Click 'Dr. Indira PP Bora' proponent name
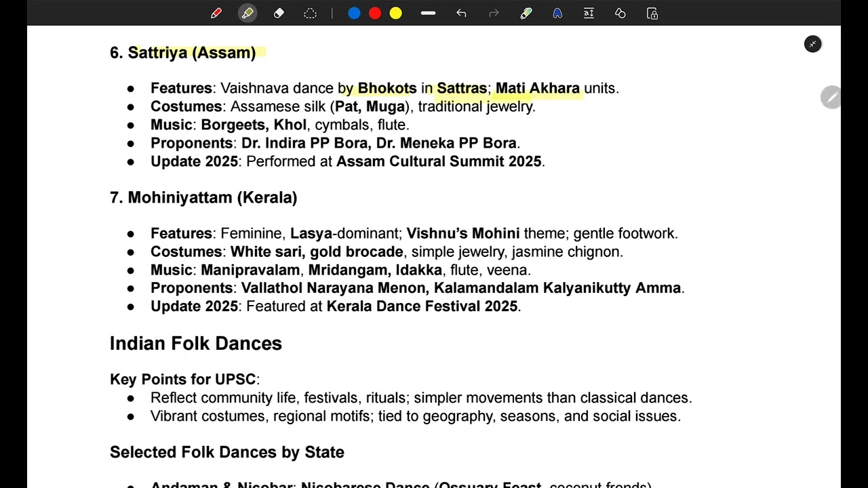 pyautogui.click(x=305, y=144)
